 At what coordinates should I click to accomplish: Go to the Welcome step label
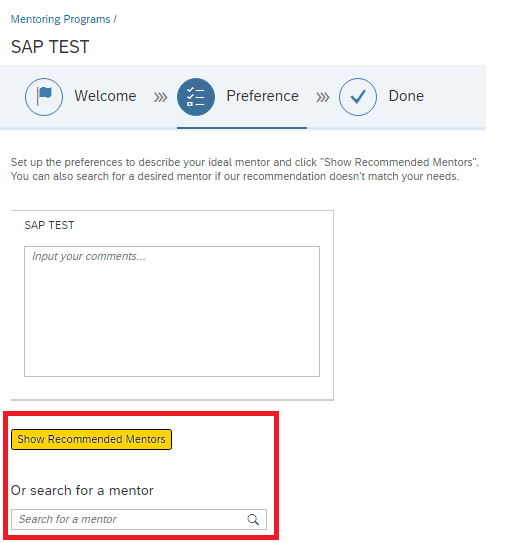pyautogui.click(x=105, y=96)
